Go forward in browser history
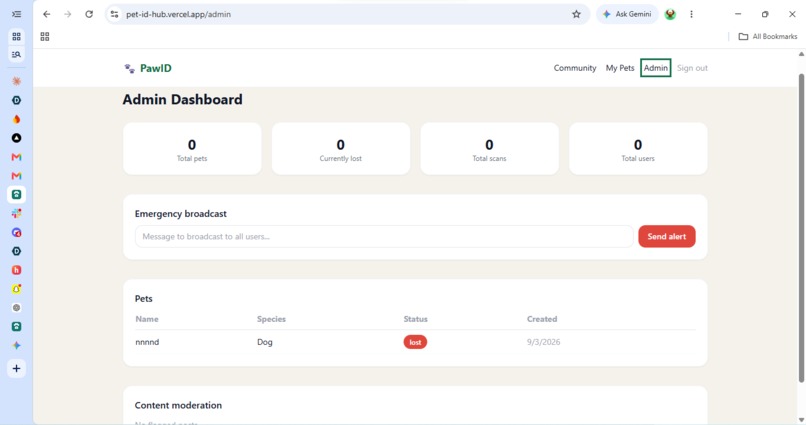 point(68,14)
